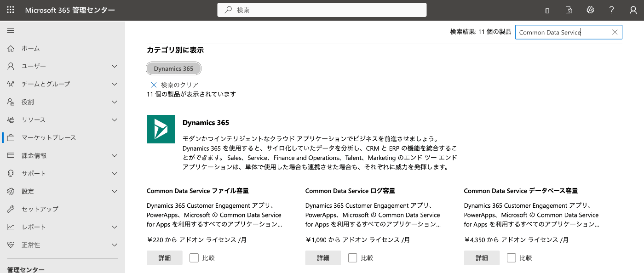Click the Dynamics 365 category filter pill
Screen dimensions: 644x273
[174, 68]
